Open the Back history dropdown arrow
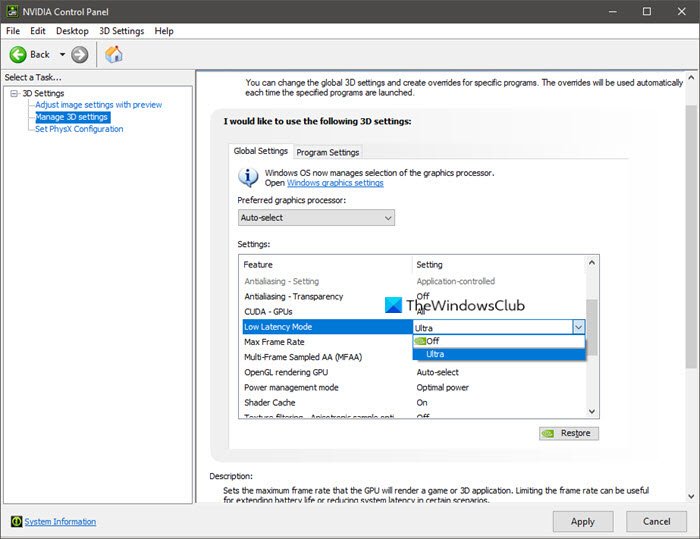Screen dimensions: 700x539 62,54
